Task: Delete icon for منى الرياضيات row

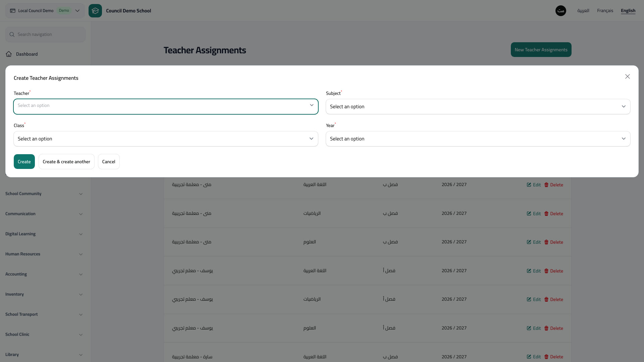Action: [546, 214]
